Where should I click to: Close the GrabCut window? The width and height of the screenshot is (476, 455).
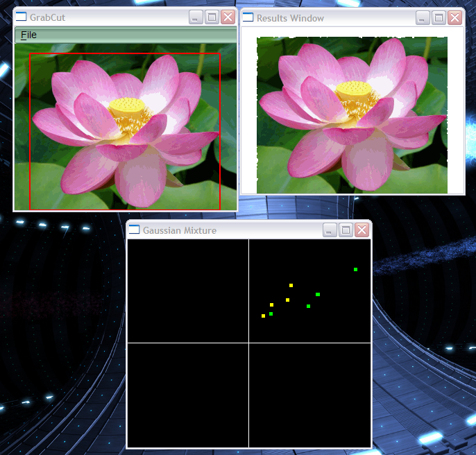tap(228, 17)
